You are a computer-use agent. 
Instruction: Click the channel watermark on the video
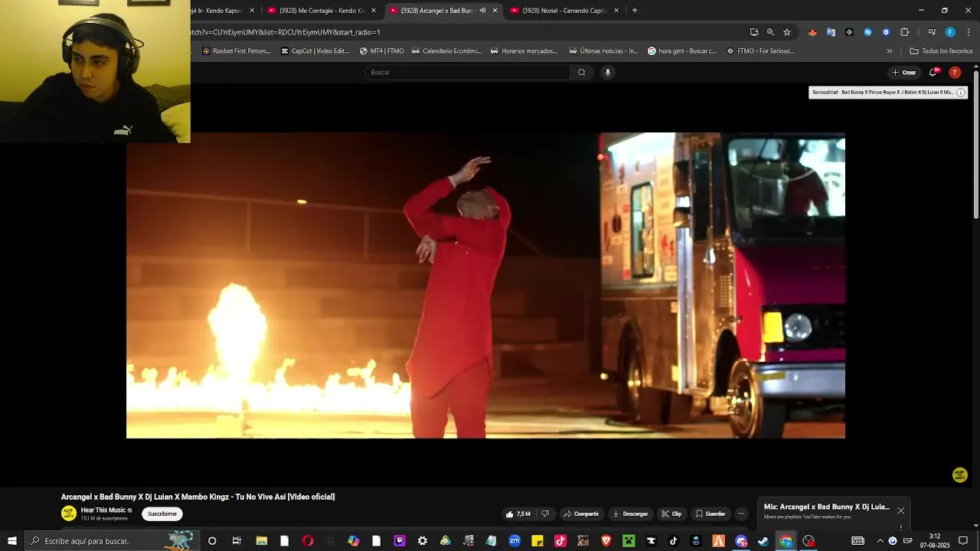pyautogui.click(x=959, y=475)
